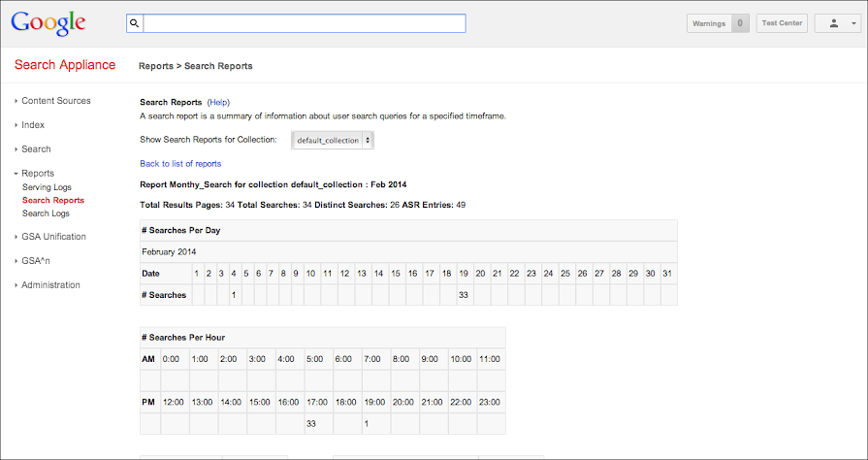
Task: Click date cell 19 in daily table
Action: [x=464, y=274]
